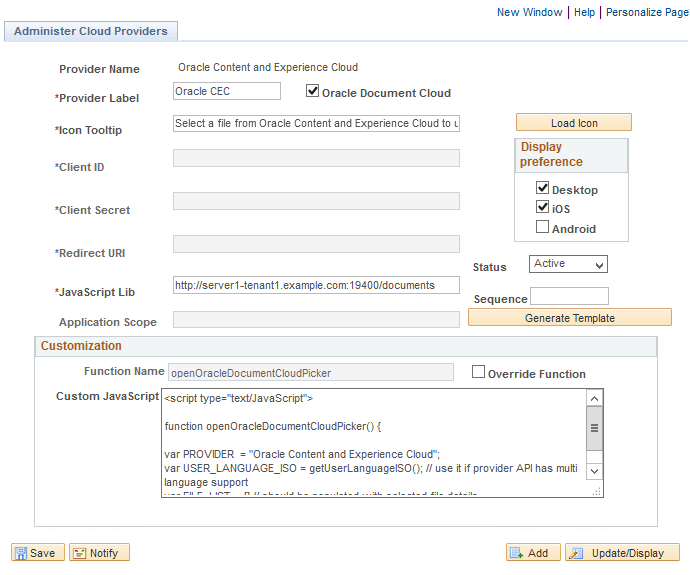Click the Oracle Content and Experience Cloud text

click(268, 67)
